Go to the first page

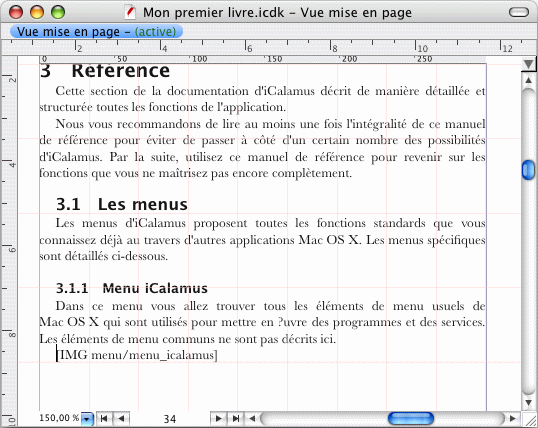click(x=104, y=418)
